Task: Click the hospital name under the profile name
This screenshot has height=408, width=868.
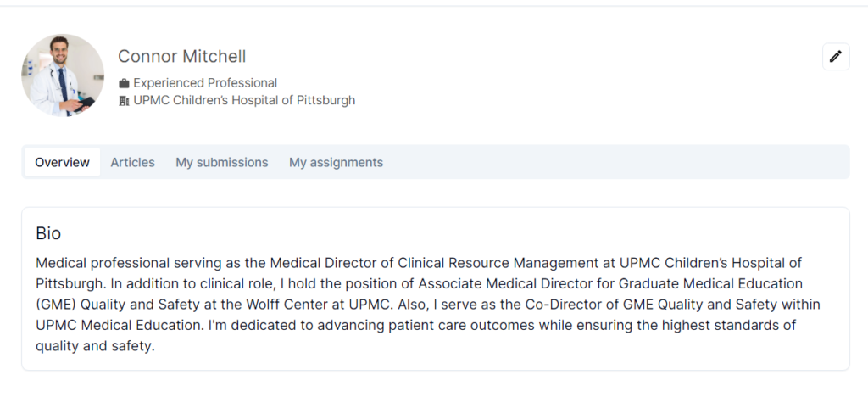Action: [x=244, y=101]
